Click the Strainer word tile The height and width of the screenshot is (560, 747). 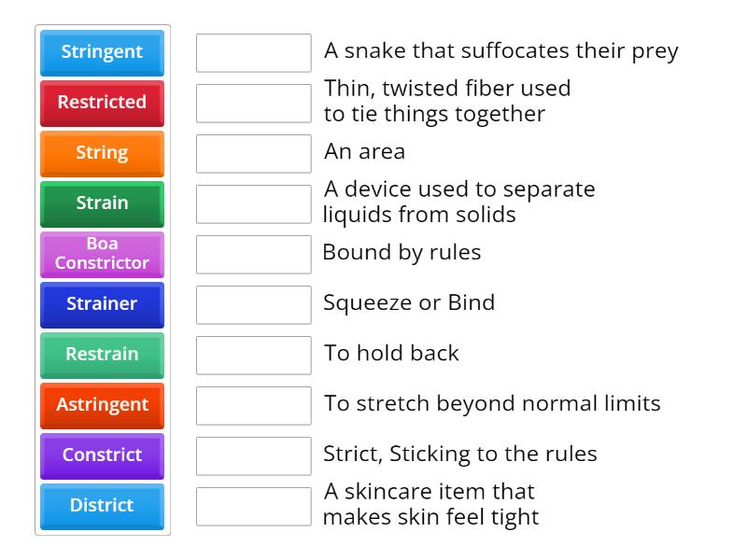(x=102, y=305)
